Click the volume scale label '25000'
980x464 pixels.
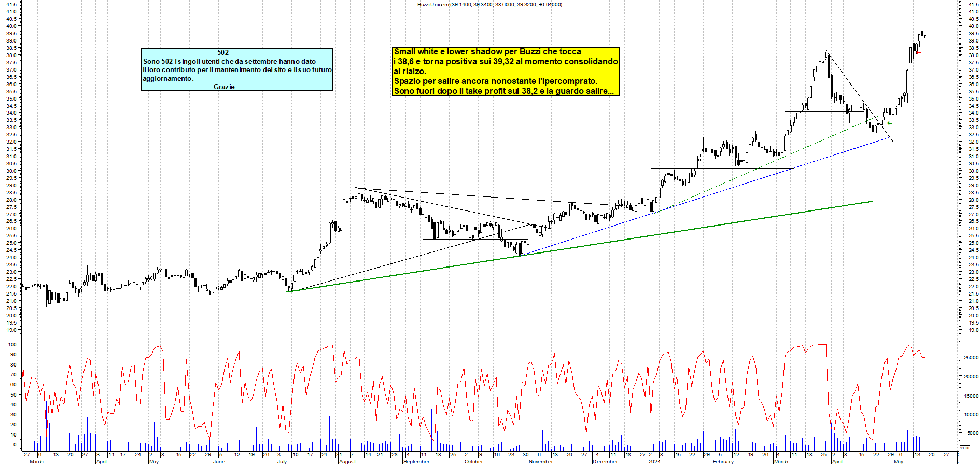point(971,358)
